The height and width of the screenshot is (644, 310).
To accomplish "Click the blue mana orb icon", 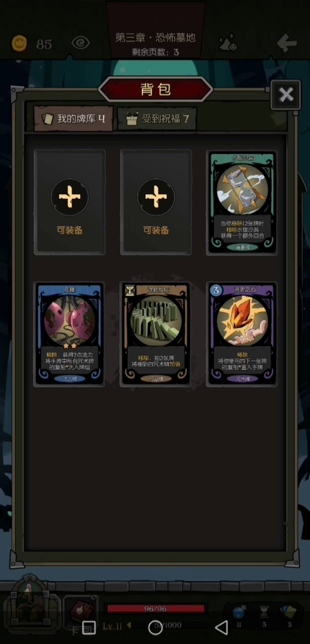I will pos(239,612).
